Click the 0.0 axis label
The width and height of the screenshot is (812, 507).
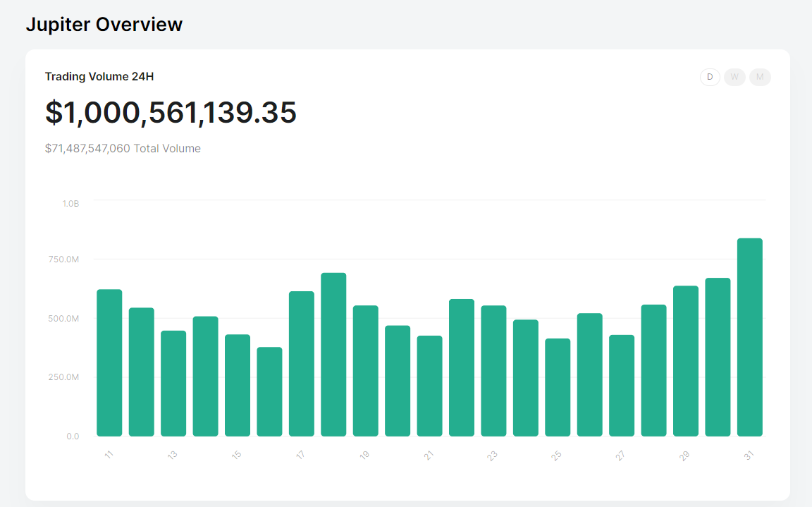[73, 436]
